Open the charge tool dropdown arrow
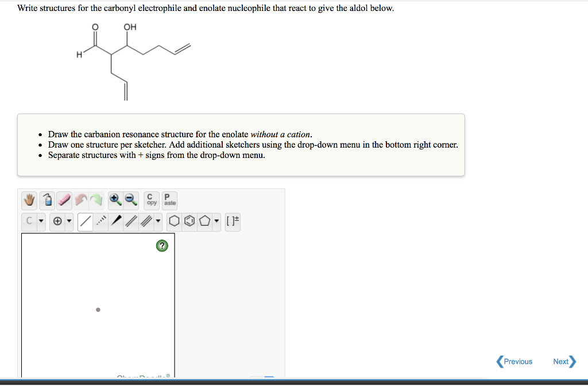 click(69, 221)
